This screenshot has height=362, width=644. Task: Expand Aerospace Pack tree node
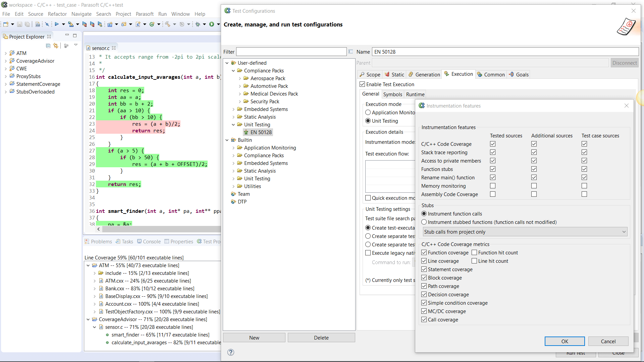click(240, 78)
